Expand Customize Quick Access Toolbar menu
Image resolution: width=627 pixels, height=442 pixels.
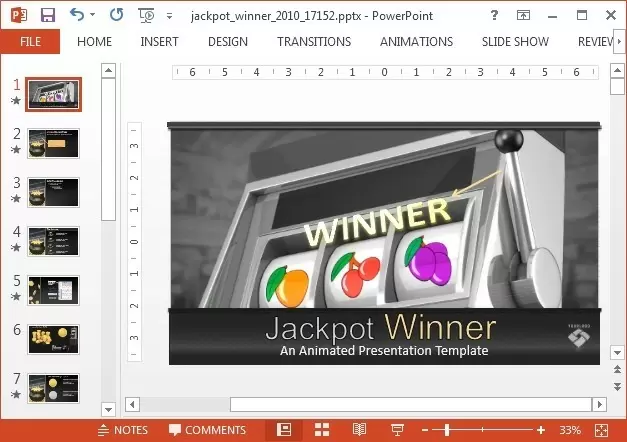point(169,15)
